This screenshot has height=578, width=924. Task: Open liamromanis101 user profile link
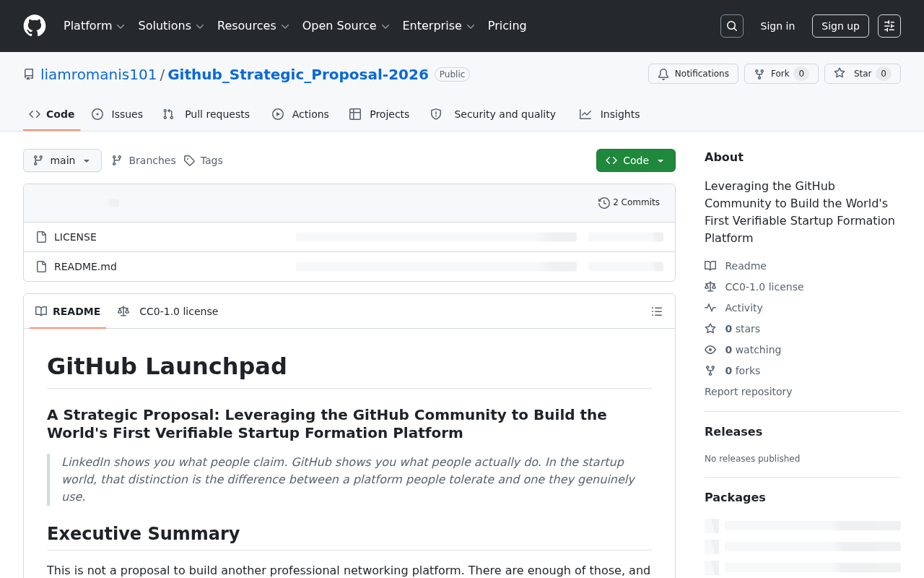98,74
